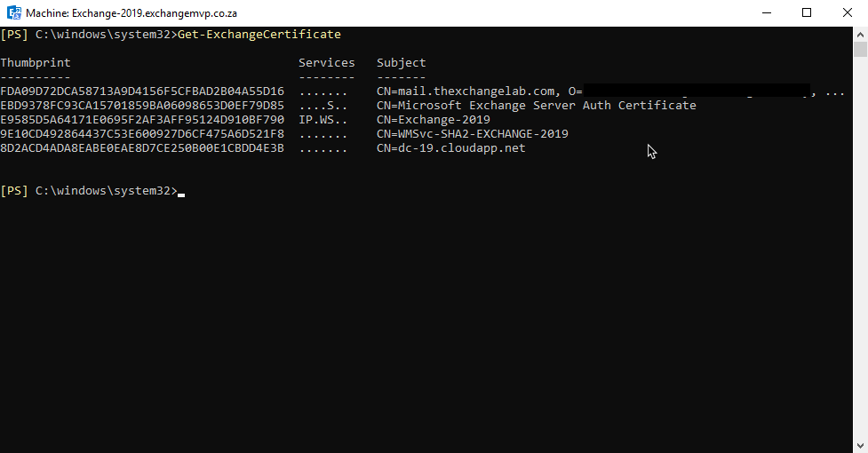
Task: Minimize the Exchange shell window
Action: pos(767,12)
